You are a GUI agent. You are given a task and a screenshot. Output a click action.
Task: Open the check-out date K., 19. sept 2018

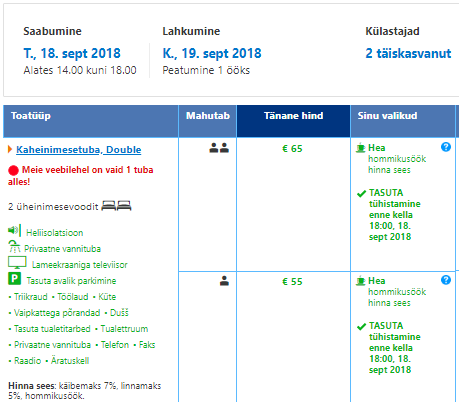(x=212, y=53)
